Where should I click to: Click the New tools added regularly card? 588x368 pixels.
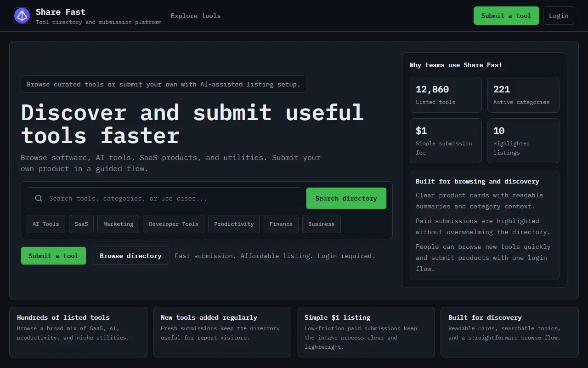pyautogui.click(x=222, y=332)
